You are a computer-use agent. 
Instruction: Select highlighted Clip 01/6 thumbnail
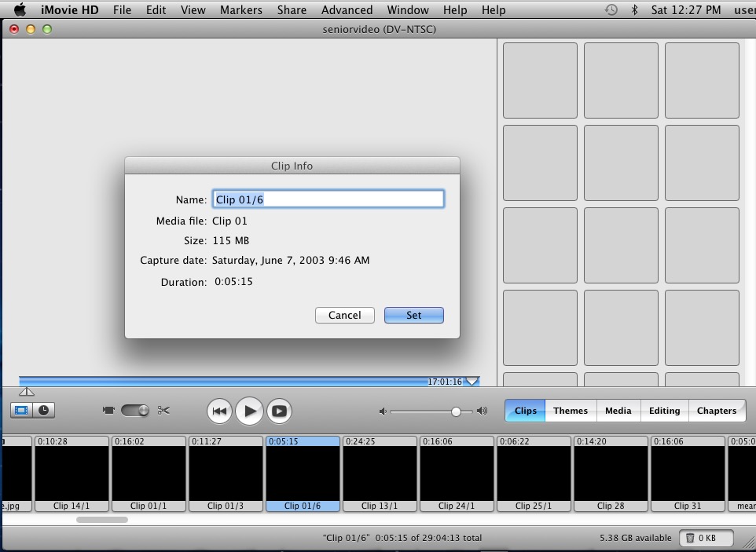(x=303, y=473)
